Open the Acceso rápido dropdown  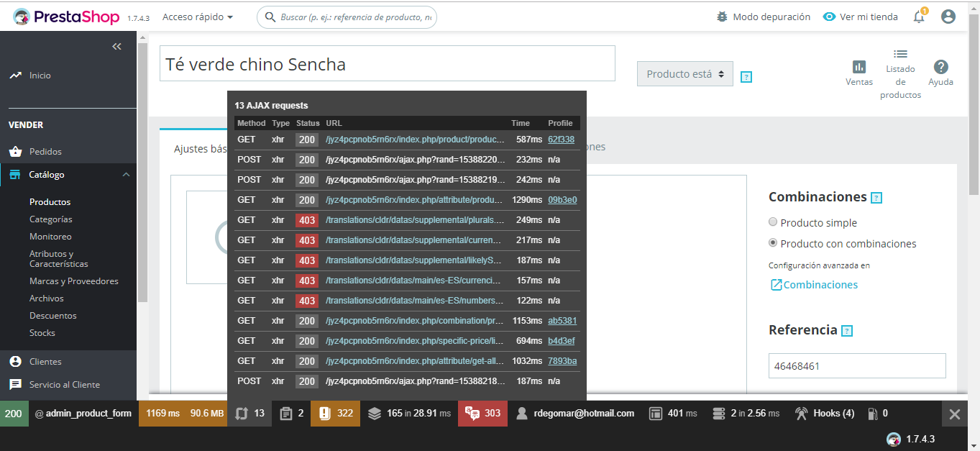[198, 17]
